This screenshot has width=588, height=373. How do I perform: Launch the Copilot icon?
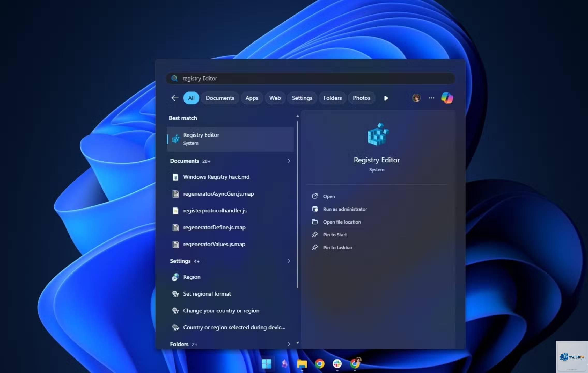(x=447, y=98)
